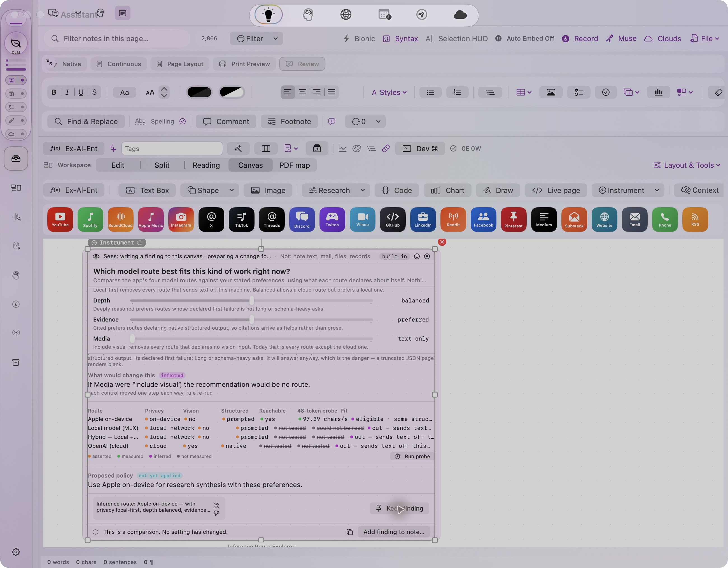The image size is (728, 568).
Task: Open the lightbulb ideas icon in top bar
Action: point(268,15)
